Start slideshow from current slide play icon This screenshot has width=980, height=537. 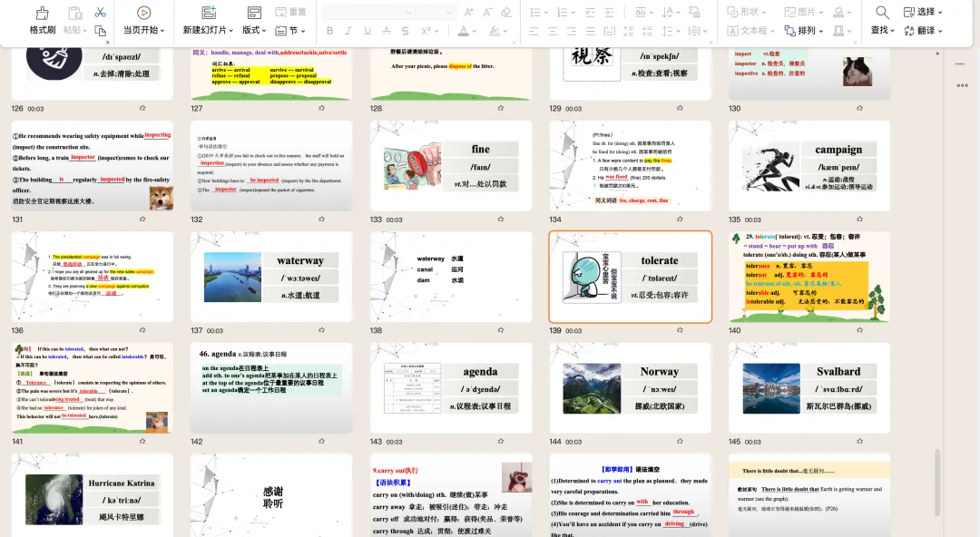click(143, 13)
